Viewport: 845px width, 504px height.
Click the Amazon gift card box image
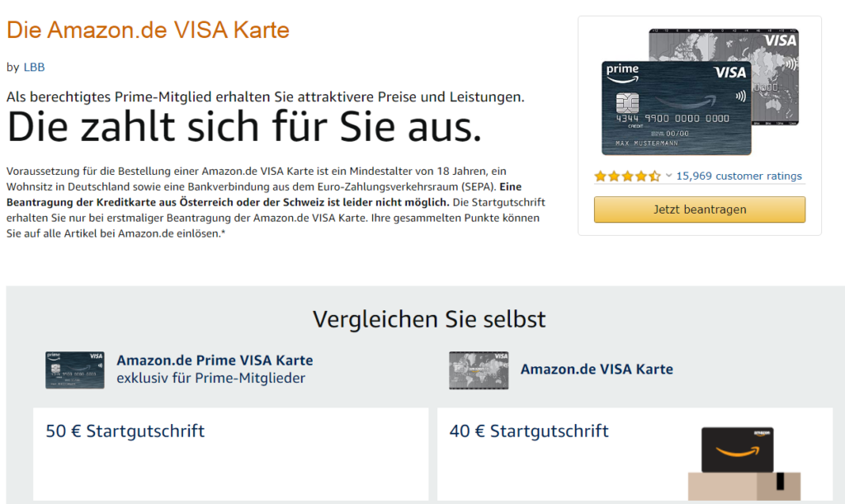point(744,463)
